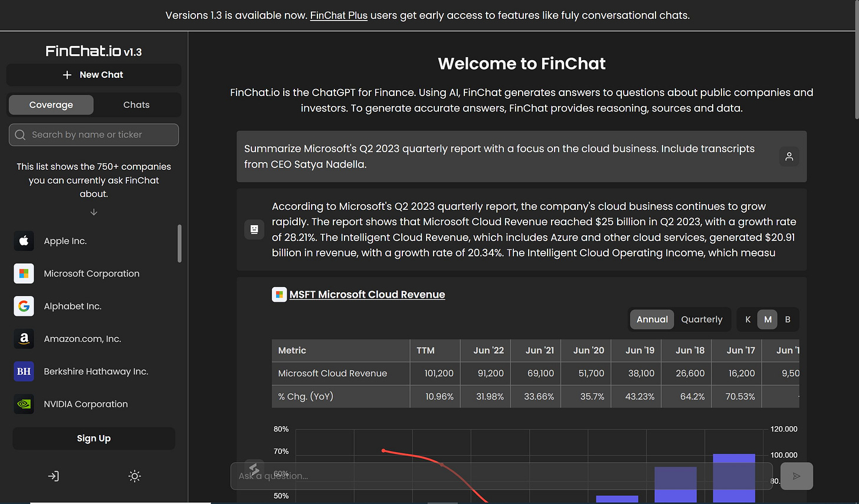This screenshot has width=859, height=504.
Task: Click the Jun '18 column header
Action: (686, 350)
